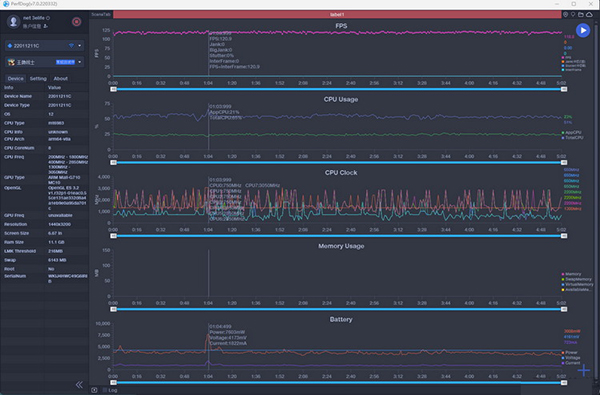Click the CPU Usage chart title

[341, 100]
